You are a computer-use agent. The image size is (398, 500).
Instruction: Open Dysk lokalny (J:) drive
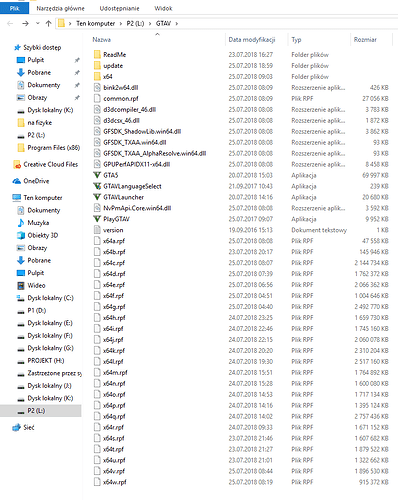pyautogui.click(x=49, y=386)
